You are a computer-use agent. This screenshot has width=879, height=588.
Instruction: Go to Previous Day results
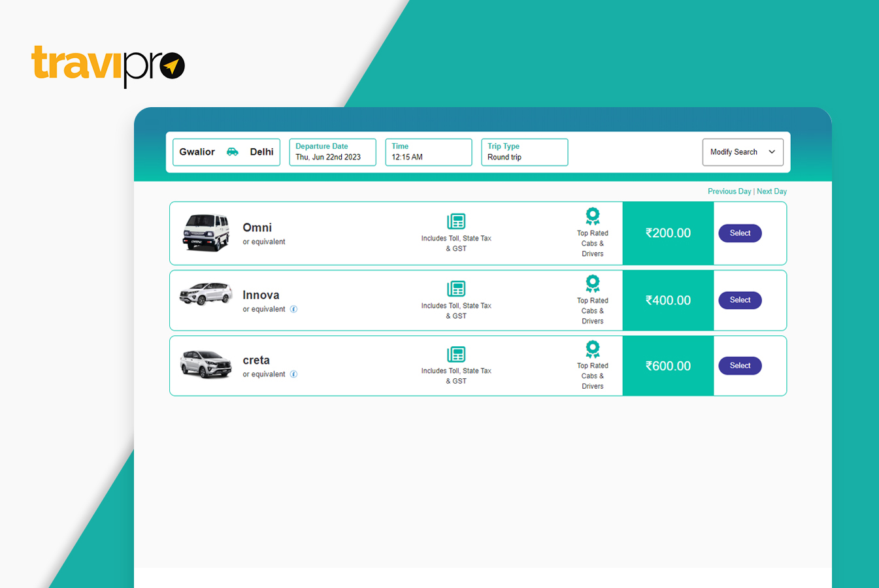pos(729,191)
